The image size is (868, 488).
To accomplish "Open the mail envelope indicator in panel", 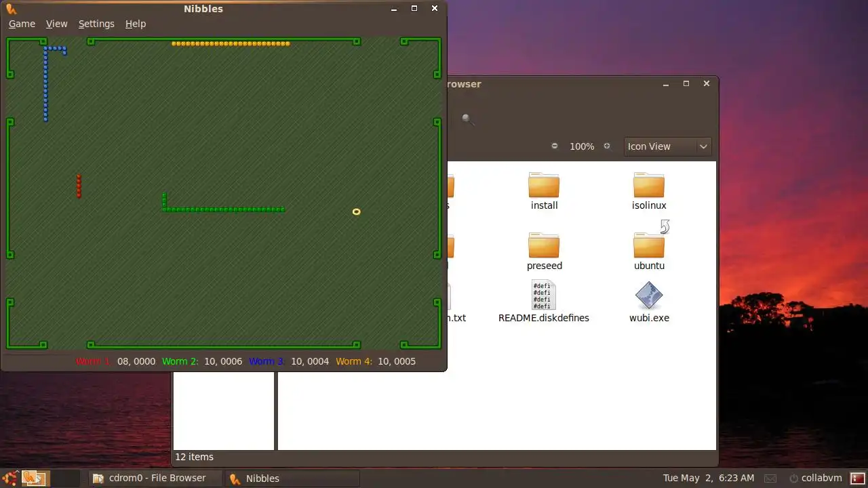I will pos(769,479).
